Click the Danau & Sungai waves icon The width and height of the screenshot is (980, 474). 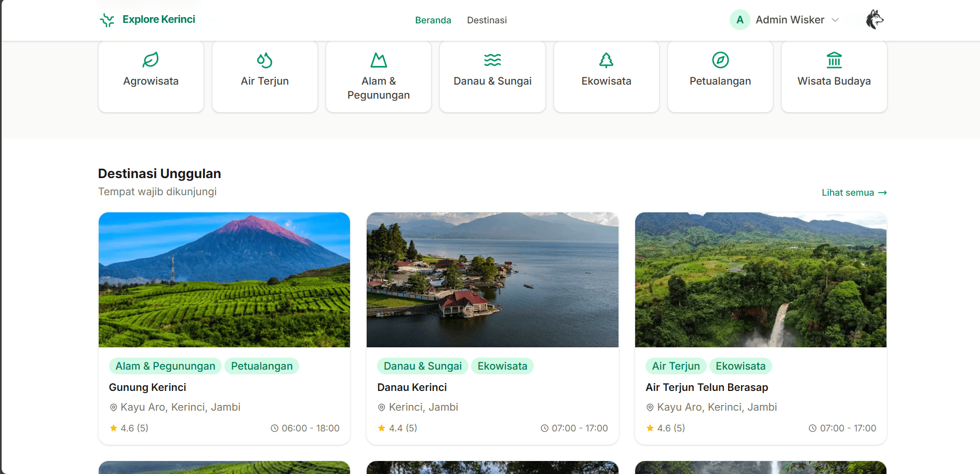[492, 60]
